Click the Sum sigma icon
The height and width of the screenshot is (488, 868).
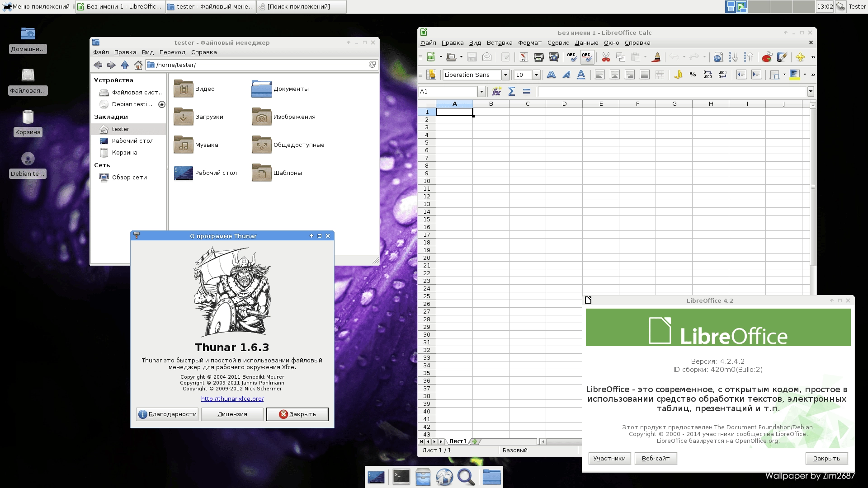tap(512, 91)
